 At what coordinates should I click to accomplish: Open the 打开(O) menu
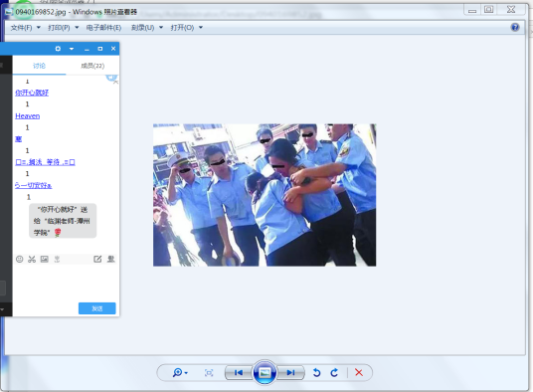point(182,28)
